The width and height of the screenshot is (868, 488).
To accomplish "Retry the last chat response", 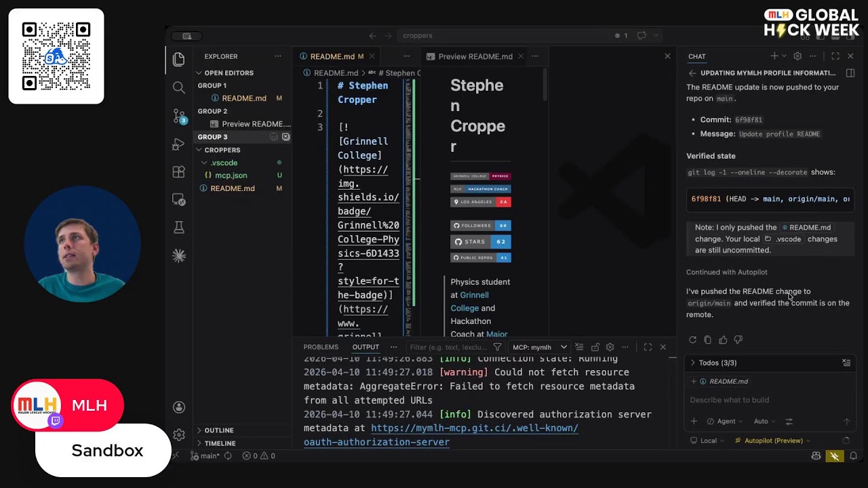I will tap(692, 340).
